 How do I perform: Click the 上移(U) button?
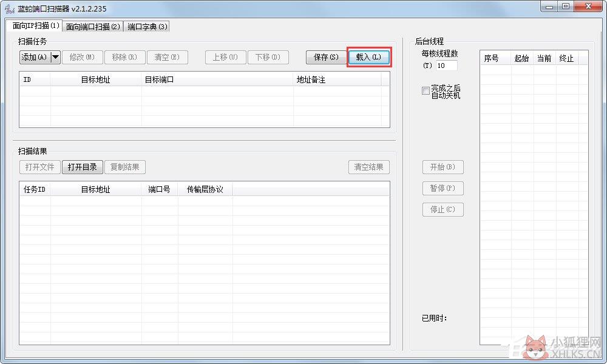225,57
